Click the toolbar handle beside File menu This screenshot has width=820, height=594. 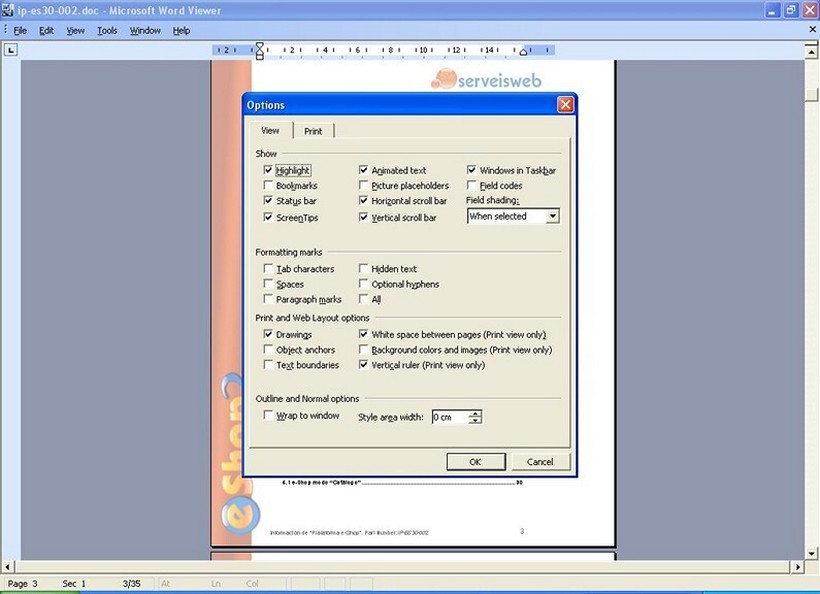coord(6,30)
